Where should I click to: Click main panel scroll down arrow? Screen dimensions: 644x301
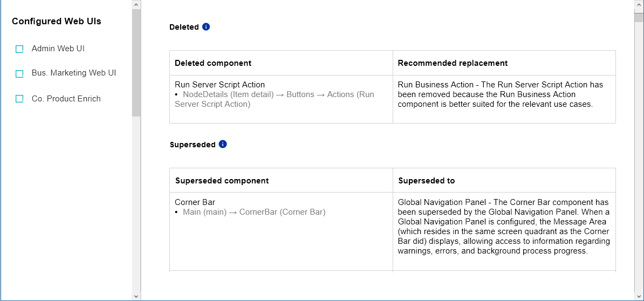click(639, 296)
